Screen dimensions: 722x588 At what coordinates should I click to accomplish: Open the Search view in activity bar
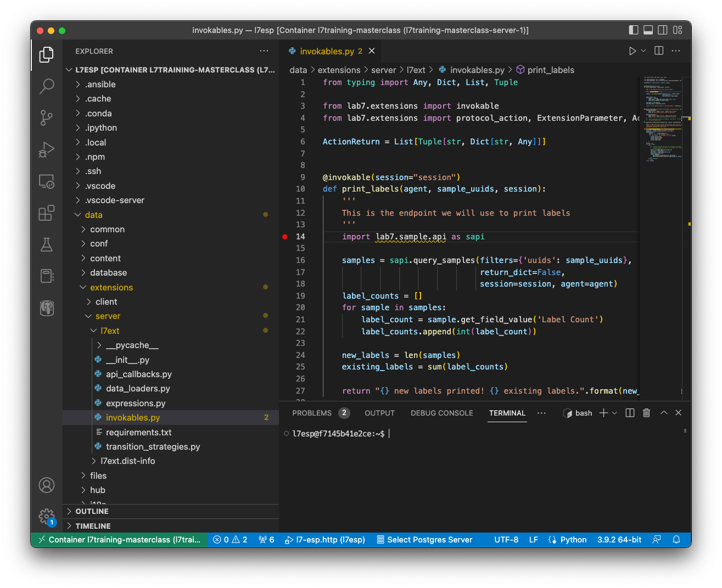(47, 86)
